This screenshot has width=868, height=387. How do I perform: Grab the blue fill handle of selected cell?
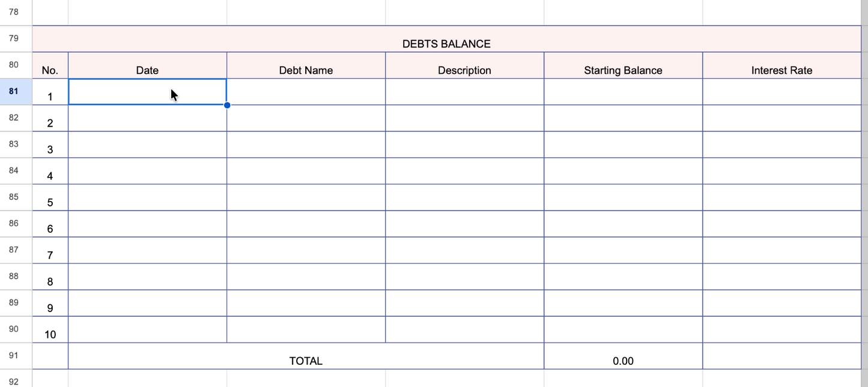[227, 105]
